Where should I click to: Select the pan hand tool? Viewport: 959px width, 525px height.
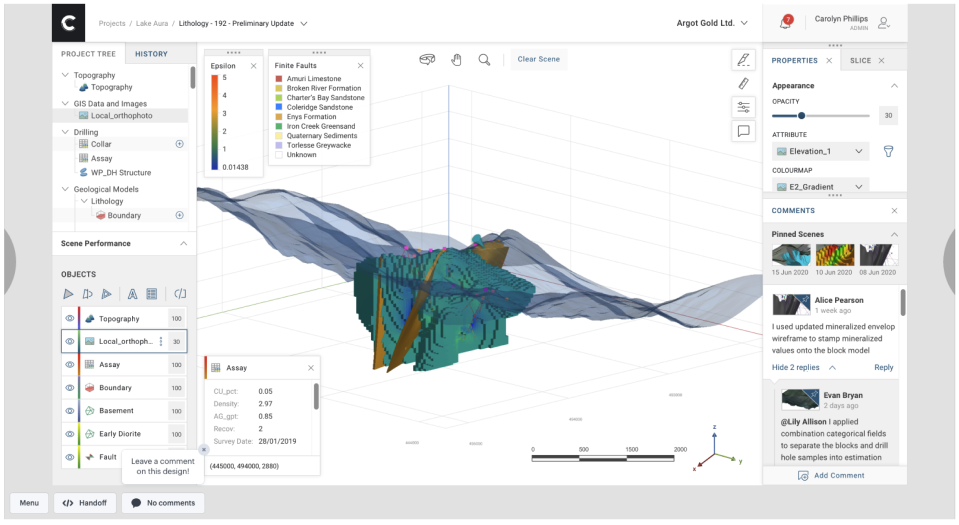pos(456,60)
